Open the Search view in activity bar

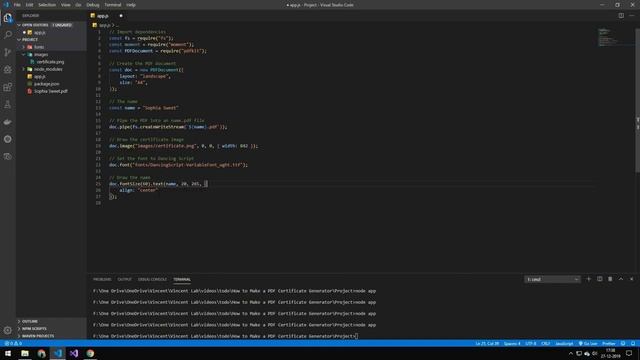(8, 35)
